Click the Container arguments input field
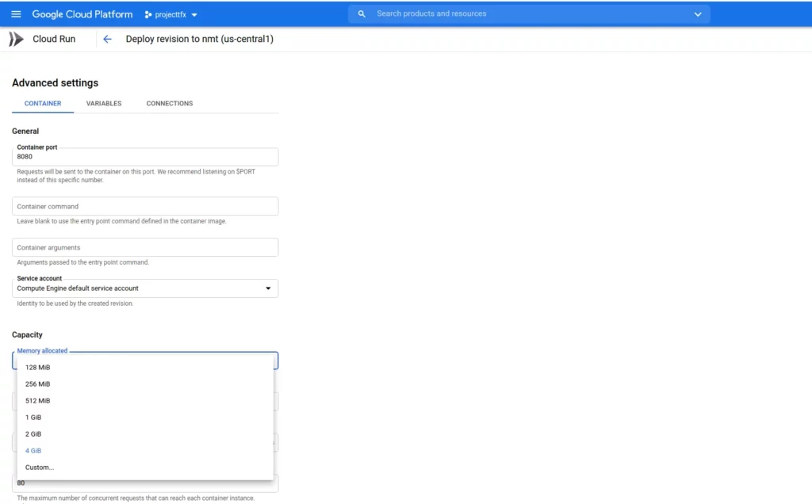The image size is (812, 504). [x=145, y=247]
